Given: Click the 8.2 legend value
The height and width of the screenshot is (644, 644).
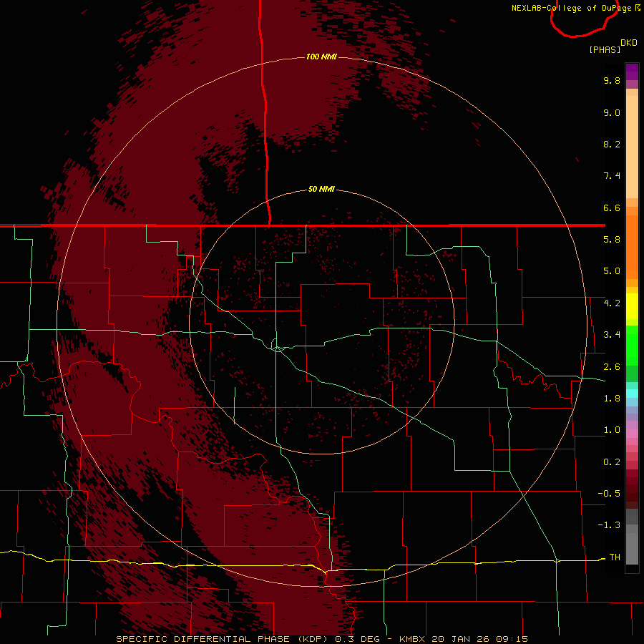Looking at the screenshot, I should [612, 144].
